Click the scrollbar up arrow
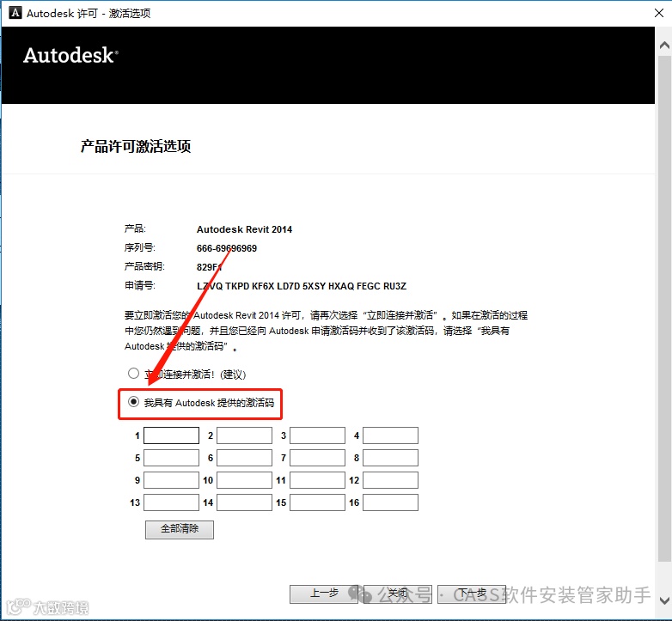Viewport: 672px width, 621px height. point(664,45)
